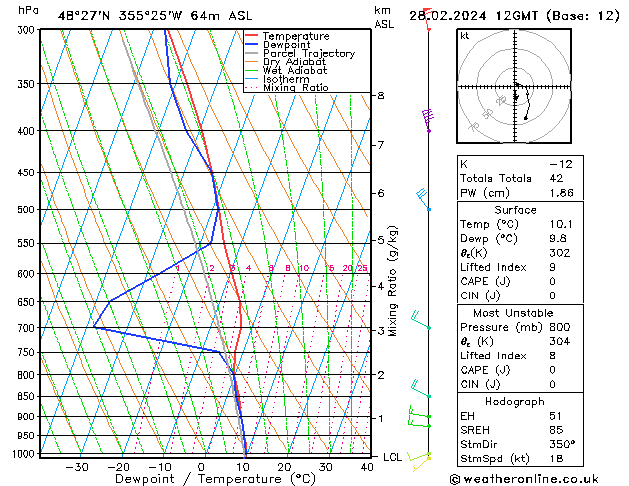Click the surface Temp value '10.1'
Image resolution: width=629 pixels, height=486 pixels.
coord(561,224)
